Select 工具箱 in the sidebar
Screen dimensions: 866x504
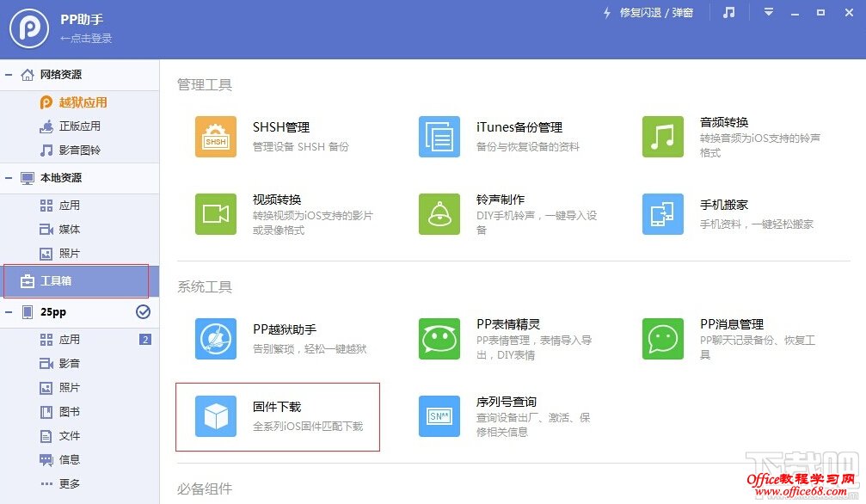coord(56,280)
